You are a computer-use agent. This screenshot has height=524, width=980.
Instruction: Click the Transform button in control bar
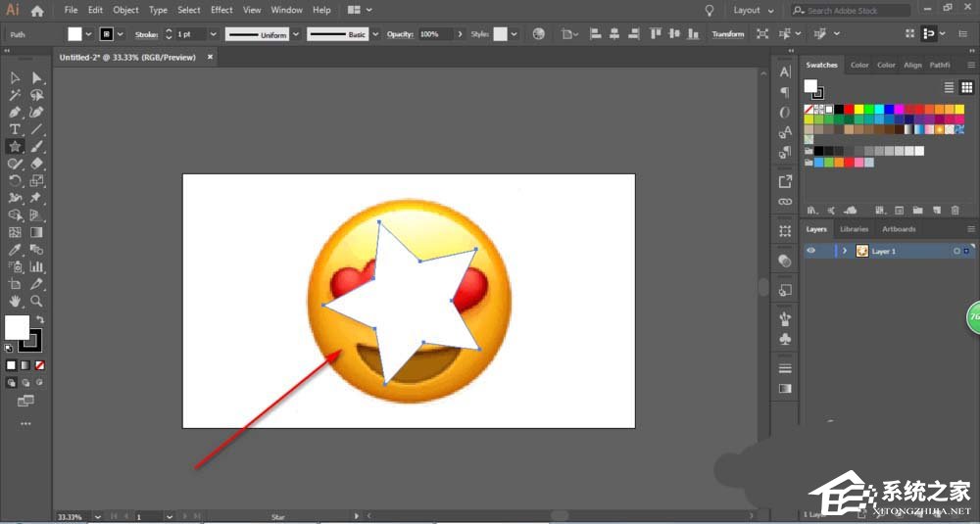coord(728,34)
